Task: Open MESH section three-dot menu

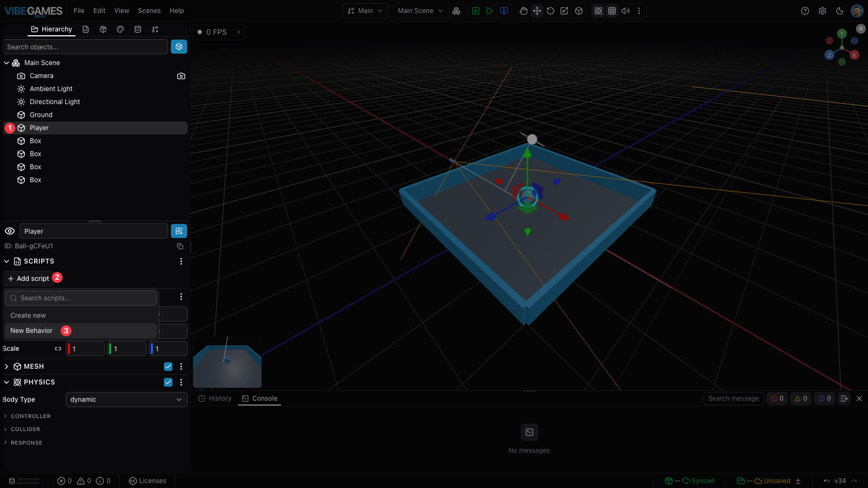Action: click(181, 367)
